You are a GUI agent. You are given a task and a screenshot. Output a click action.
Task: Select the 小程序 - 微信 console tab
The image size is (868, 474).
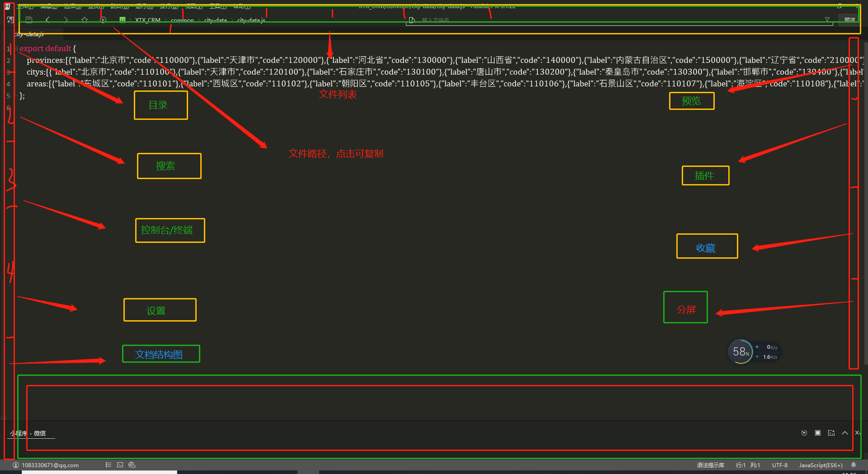point(28,433)
